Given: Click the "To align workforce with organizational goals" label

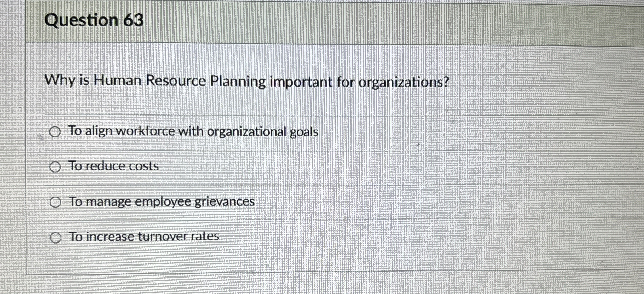Looking at the screenshot, I should (x=193, y=131).
